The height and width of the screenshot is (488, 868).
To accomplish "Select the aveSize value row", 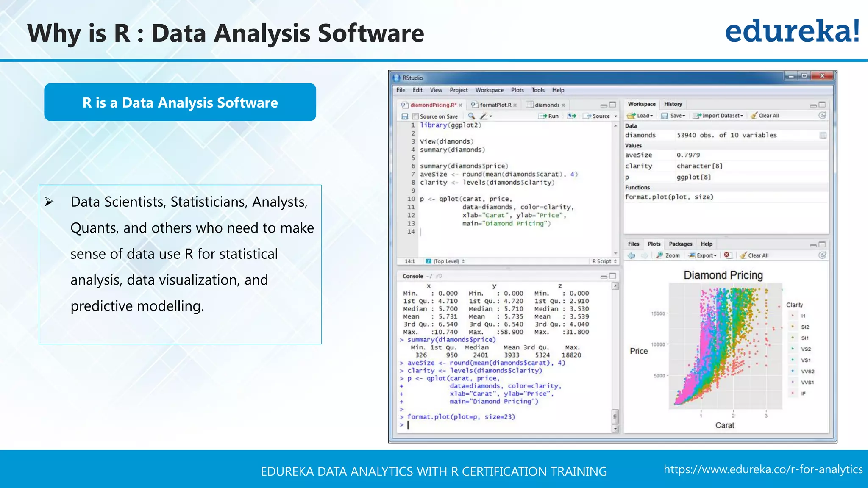I will (726, 155).
